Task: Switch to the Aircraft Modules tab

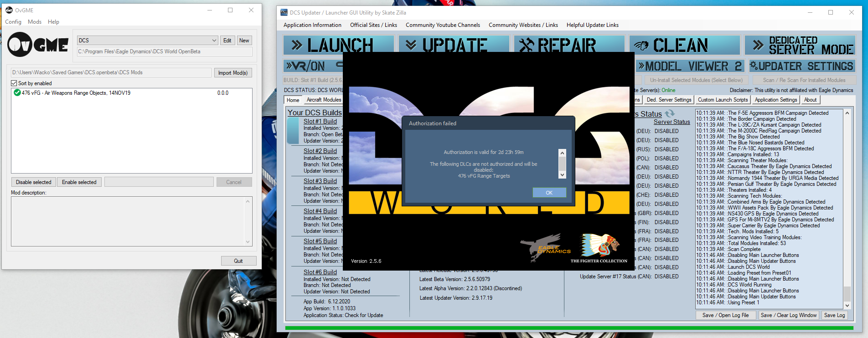Action: (324, 100)
